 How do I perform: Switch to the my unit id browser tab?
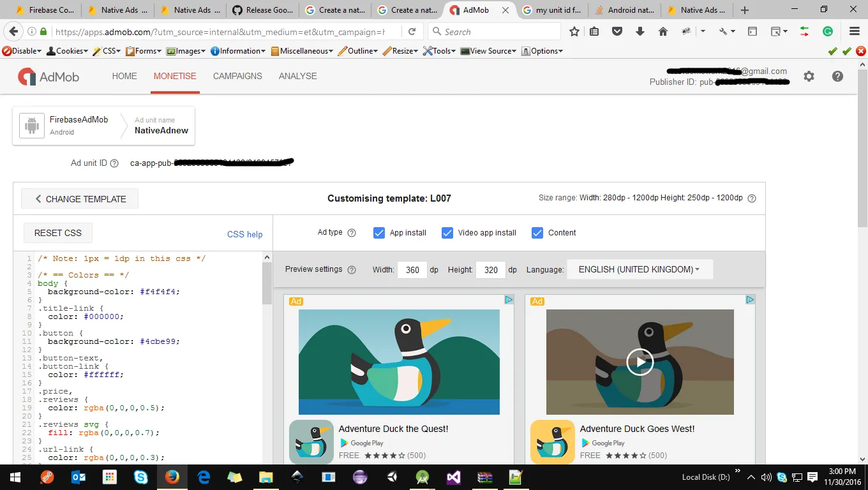coord(553,10)
